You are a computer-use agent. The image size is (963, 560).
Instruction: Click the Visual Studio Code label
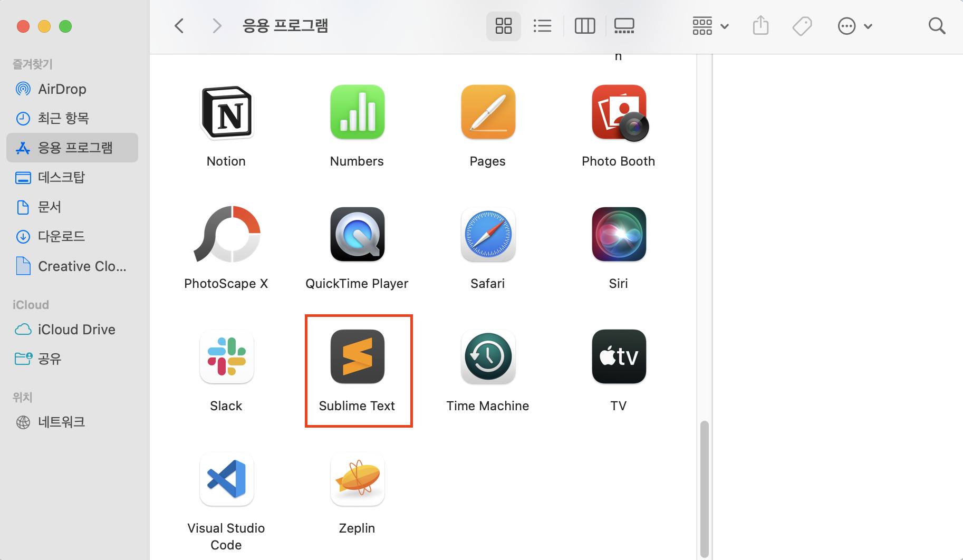coord(226,537)
